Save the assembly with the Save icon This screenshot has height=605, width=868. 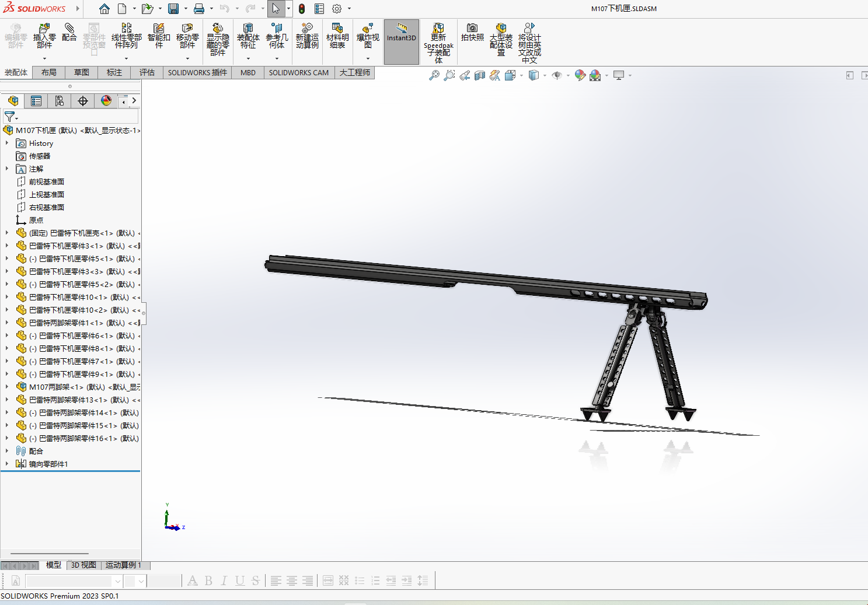pos(173,9)
